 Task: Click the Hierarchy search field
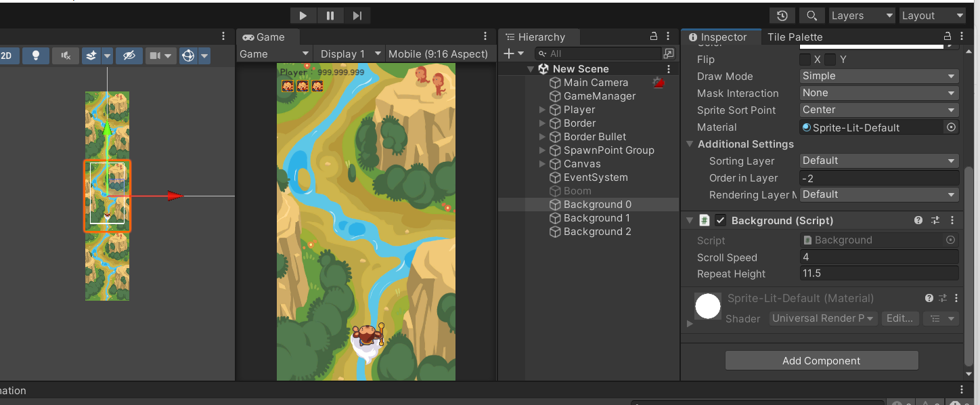pos(598,54)
